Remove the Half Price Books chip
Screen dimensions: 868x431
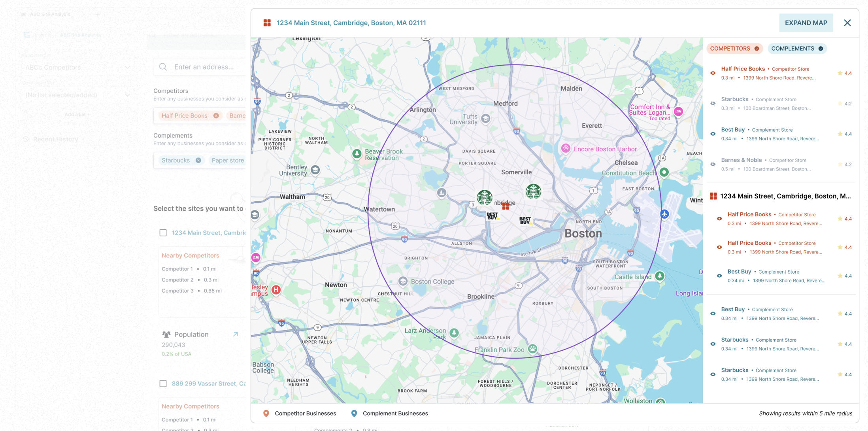point(216,116)
